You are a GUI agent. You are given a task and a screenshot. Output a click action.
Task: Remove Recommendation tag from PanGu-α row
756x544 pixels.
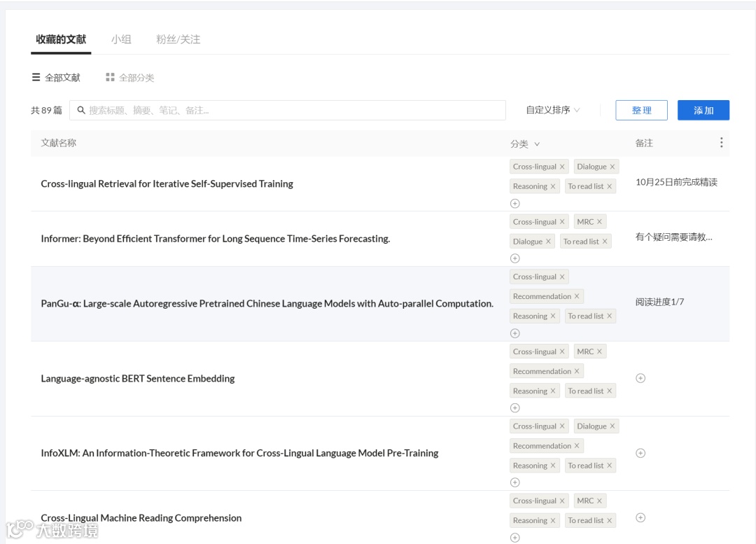point(577,296)
